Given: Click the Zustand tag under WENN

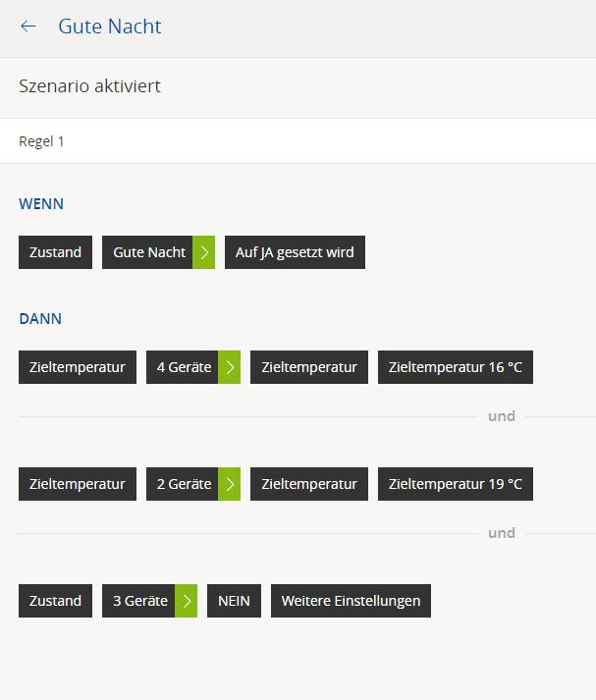Looking at the screenshot, I should (x=55, y=252).
